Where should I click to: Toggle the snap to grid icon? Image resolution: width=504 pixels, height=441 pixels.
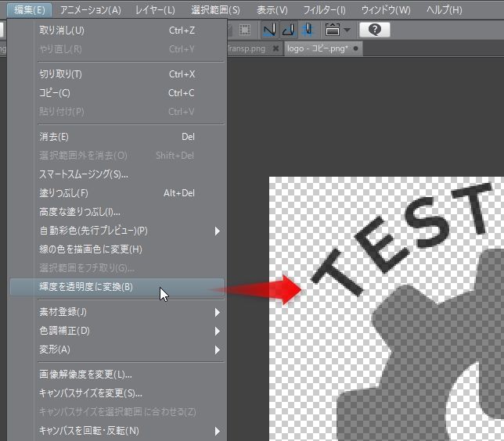tap(308, 30)
